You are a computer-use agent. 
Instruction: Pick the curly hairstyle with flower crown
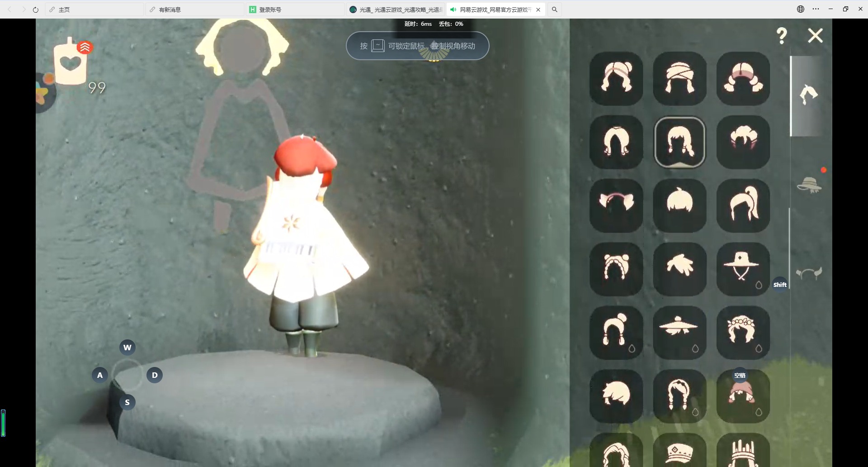(x=743, y=333)
